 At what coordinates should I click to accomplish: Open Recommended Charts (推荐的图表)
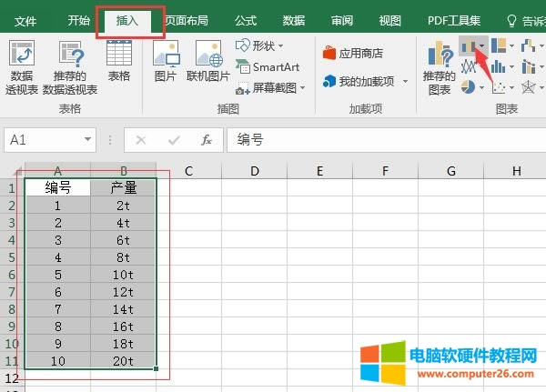[439, 67]
